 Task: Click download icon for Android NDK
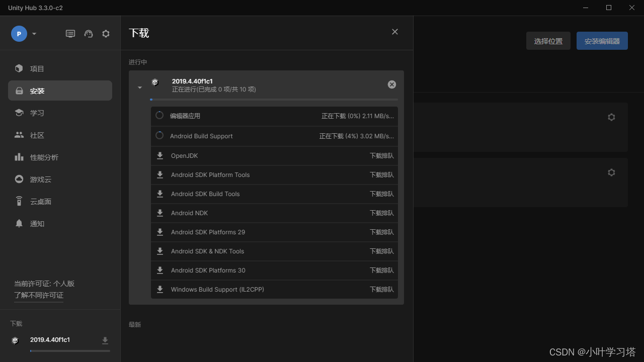160,213
